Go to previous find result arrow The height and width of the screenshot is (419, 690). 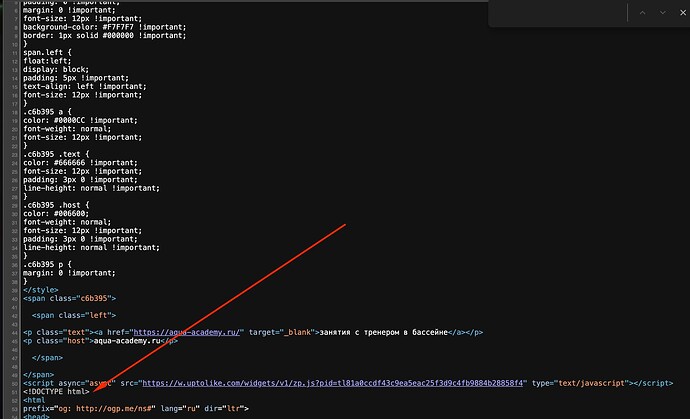642,13
